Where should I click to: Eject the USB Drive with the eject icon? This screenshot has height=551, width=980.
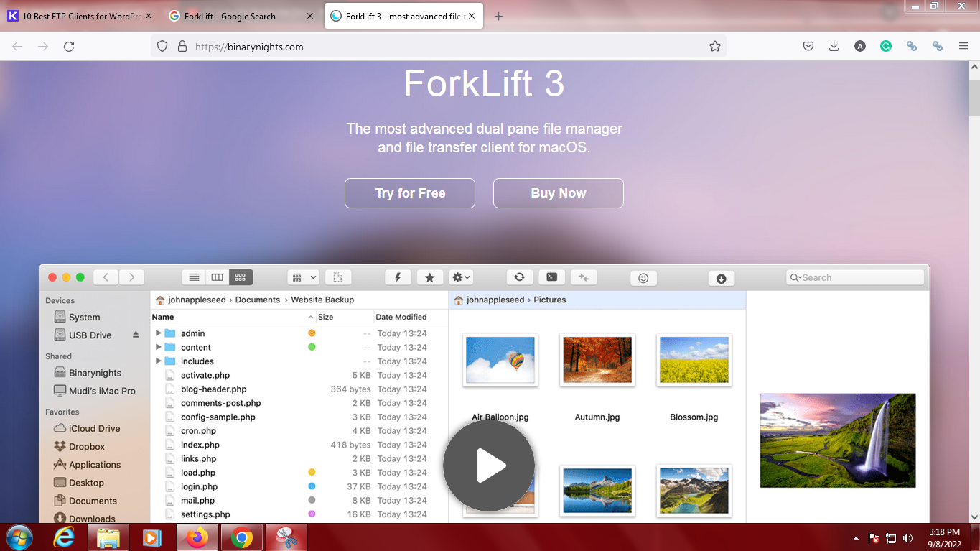coord(136,335)
